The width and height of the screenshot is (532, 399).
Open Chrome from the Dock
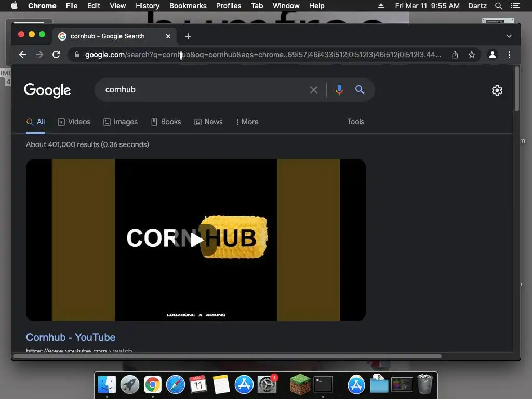click(152, 385)
